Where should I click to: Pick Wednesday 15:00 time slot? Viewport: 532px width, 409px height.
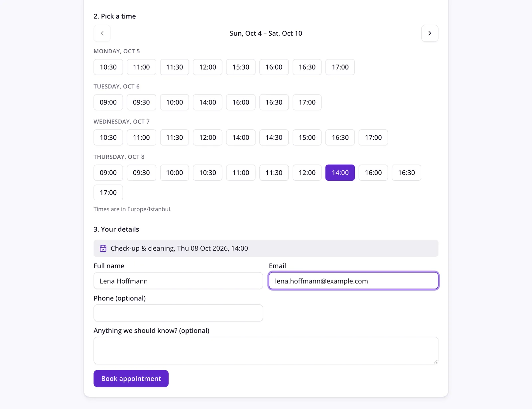click(307, 137)
